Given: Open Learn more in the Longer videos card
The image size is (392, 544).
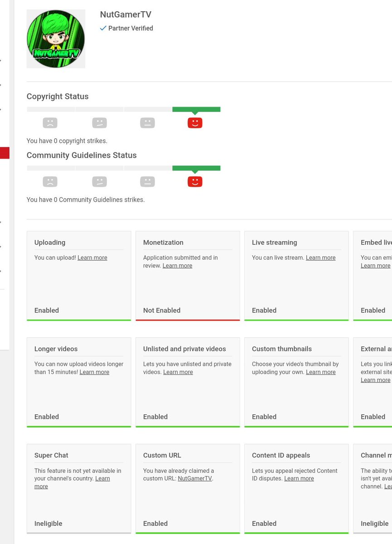Looking at the screenshot, I should 94,372.
